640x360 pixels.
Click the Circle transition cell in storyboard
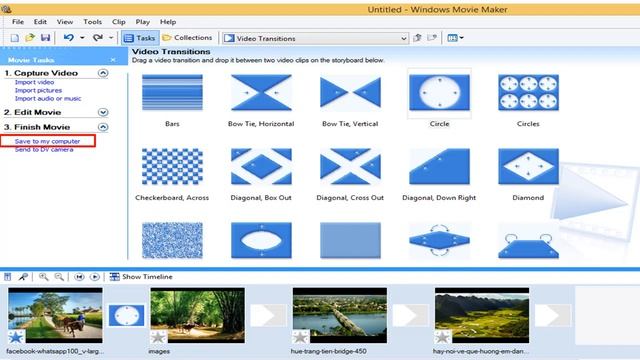pyautogui.click(x=127, y=316)
